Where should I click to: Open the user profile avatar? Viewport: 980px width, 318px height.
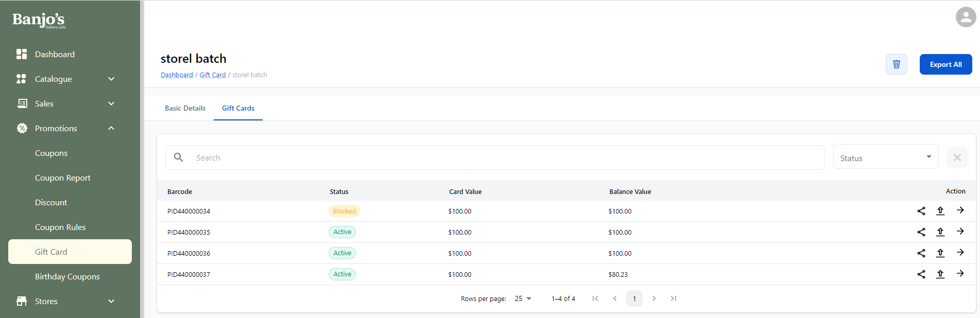click(966, 17)
